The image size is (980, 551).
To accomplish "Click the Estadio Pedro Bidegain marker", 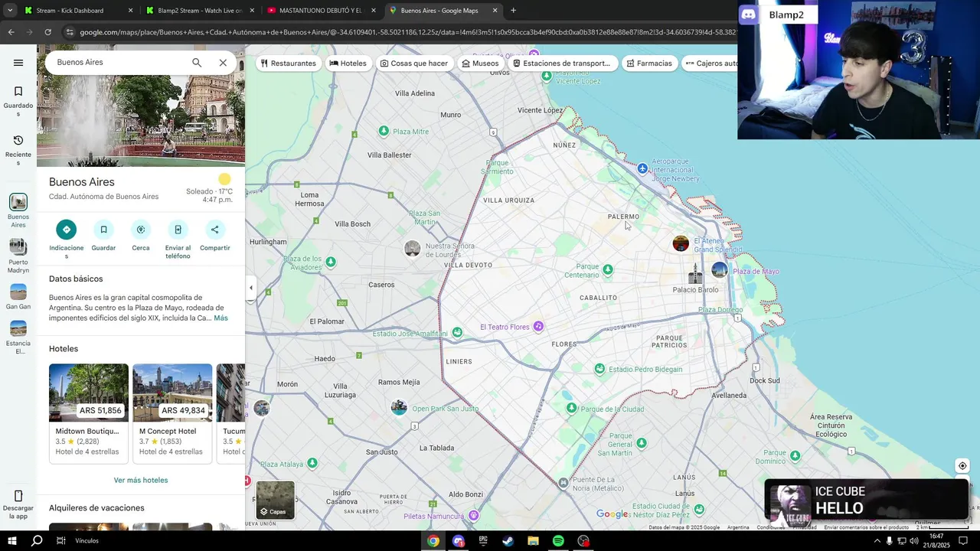I will coord(599,369).
